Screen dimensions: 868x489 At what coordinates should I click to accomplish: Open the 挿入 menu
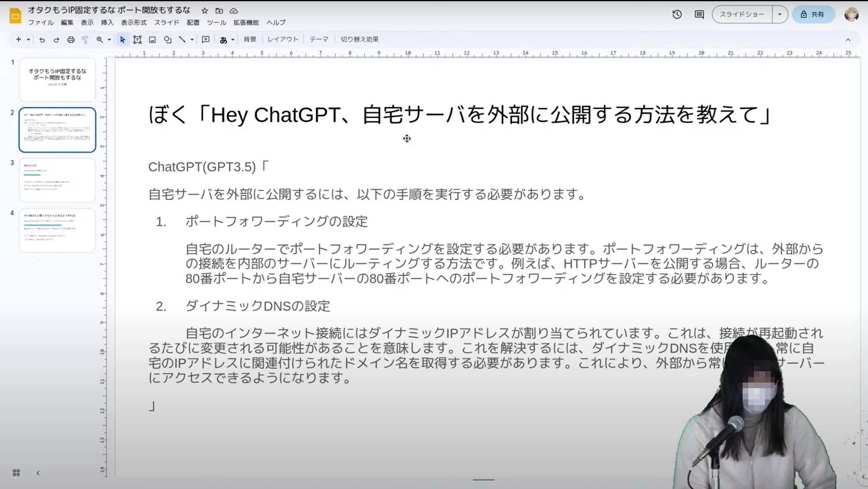[107, 23]
